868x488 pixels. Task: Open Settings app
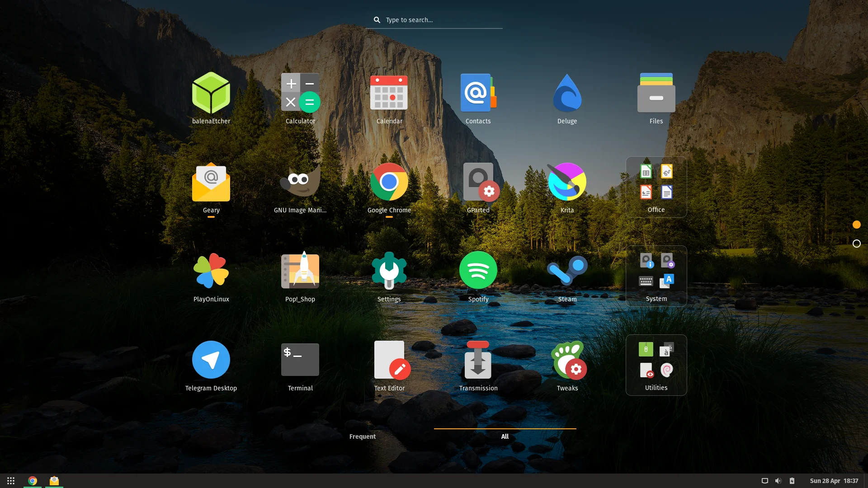pos(389,276)
